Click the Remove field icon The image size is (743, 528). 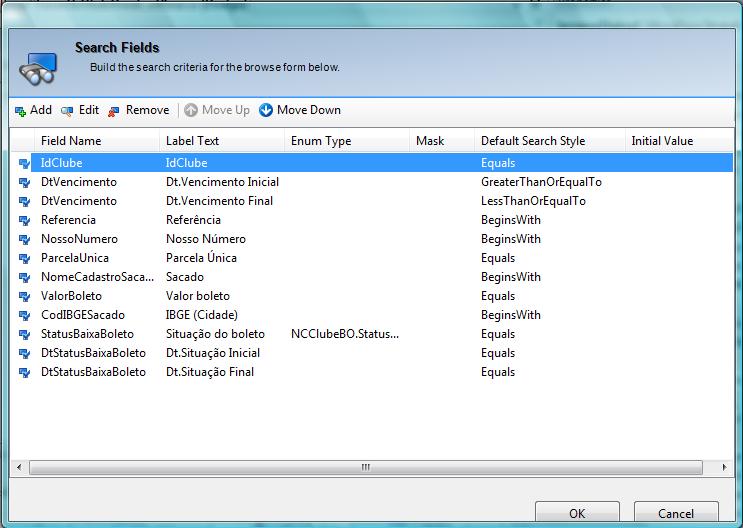pyautogui.click(x=114, y=111)
